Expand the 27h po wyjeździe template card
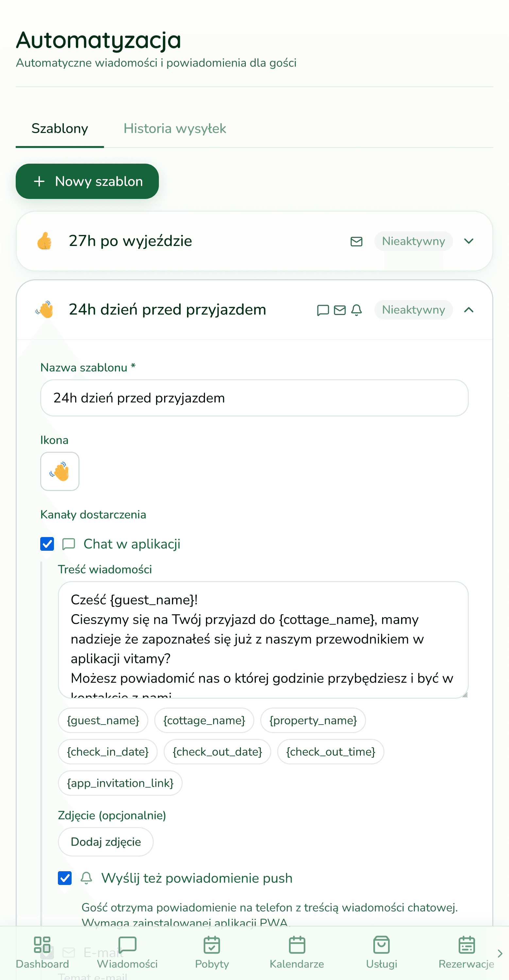 pos(469,241)
